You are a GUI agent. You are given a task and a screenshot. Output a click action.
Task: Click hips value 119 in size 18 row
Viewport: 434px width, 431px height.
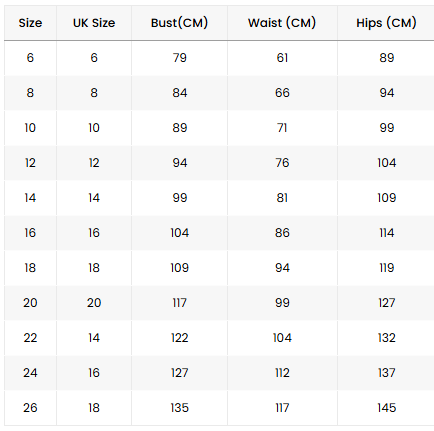pos(387,268)
